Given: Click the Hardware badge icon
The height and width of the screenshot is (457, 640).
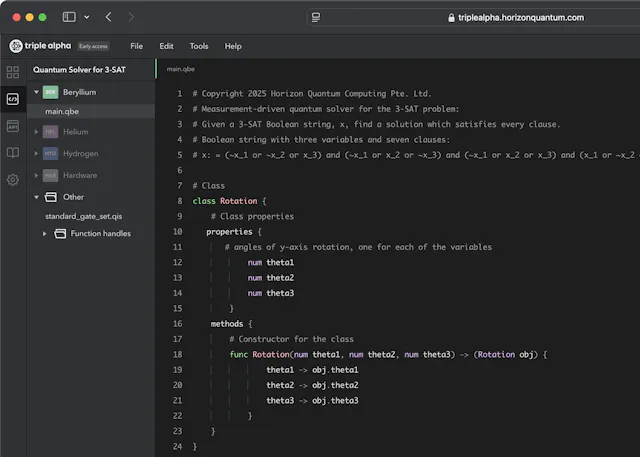Looking at the screenshot, I should 50,175.
